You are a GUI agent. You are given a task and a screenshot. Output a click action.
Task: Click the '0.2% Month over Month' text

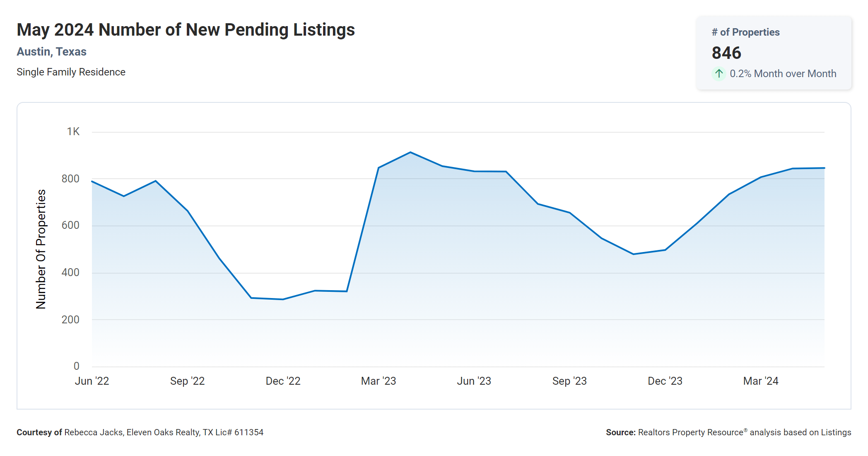point(783,74)
